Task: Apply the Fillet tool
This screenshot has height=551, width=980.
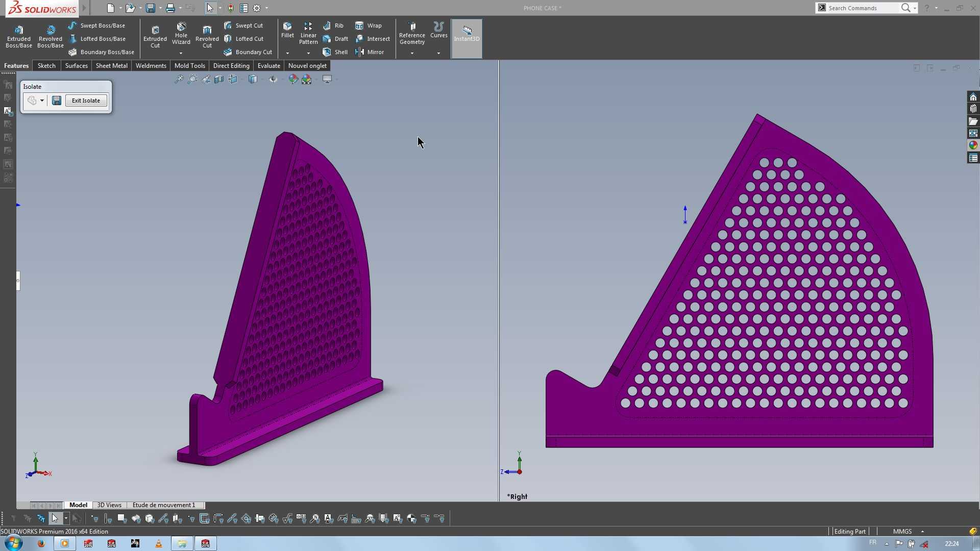Action: (287, 31)
